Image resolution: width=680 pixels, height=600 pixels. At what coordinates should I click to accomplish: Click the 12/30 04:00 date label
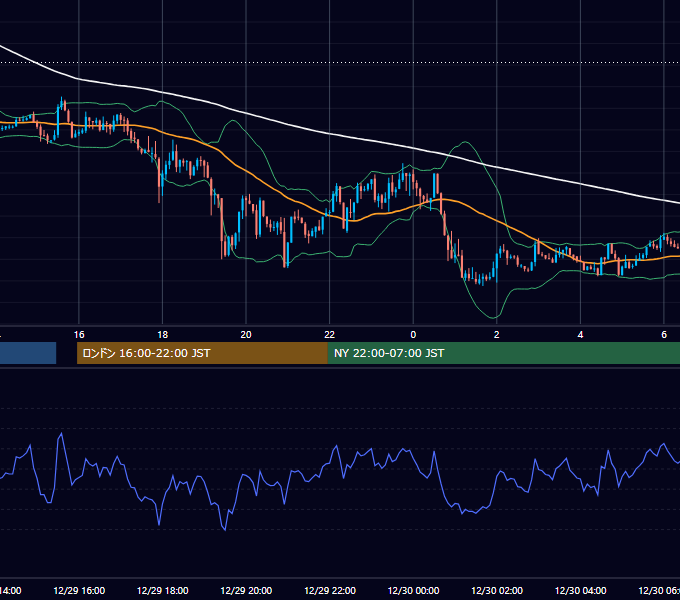click(581, 590)
